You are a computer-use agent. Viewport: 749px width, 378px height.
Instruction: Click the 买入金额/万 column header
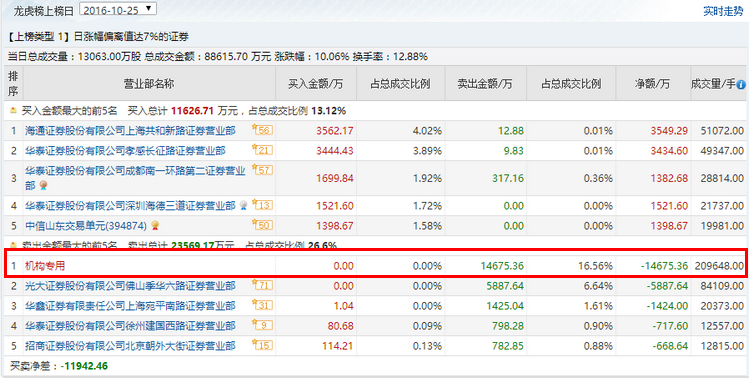[315, 84]
